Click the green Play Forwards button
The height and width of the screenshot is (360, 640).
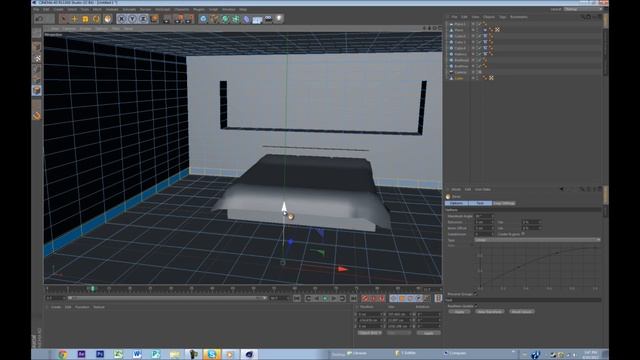point(325,298)
